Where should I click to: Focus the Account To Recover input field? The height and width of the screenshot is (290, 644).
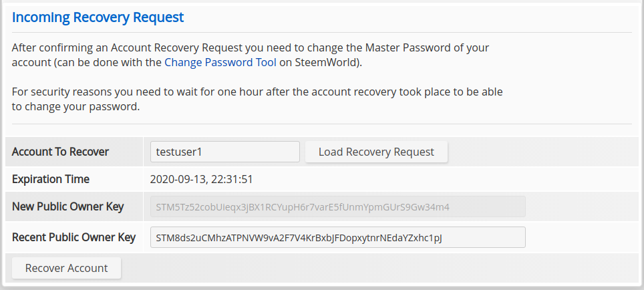pyautogui.click(x=224, y=152)
